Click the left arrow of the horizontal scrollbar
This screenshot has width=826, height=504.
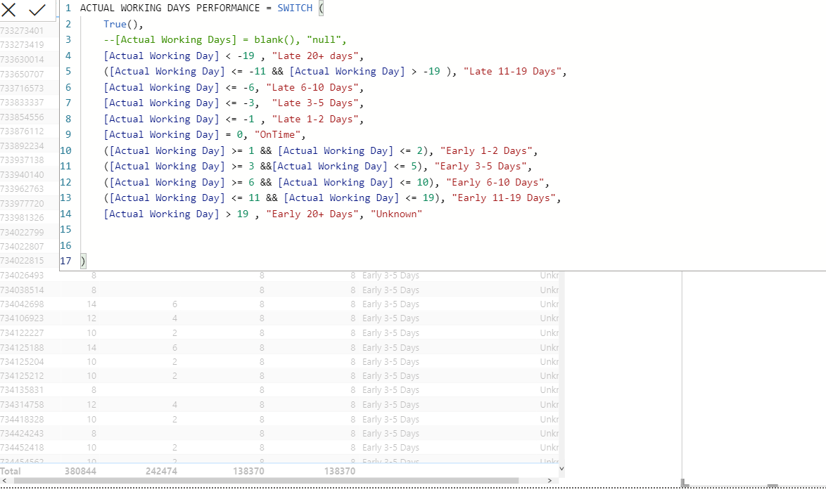(x=4, y=481)
